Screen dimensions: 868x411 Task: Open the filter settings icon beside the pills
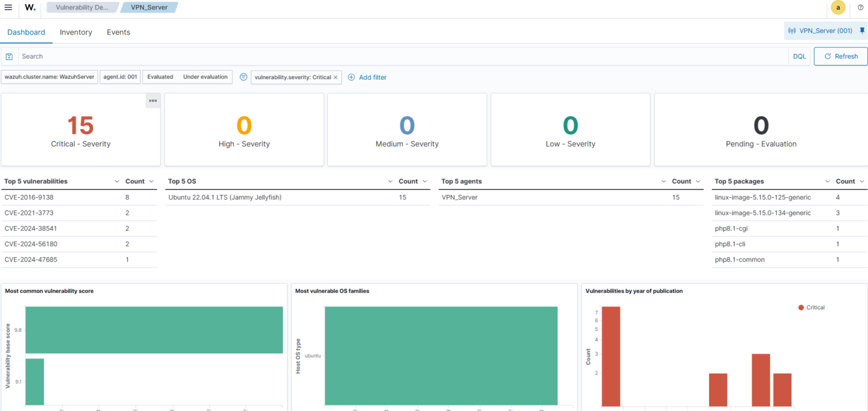click(x=243, y=77)
